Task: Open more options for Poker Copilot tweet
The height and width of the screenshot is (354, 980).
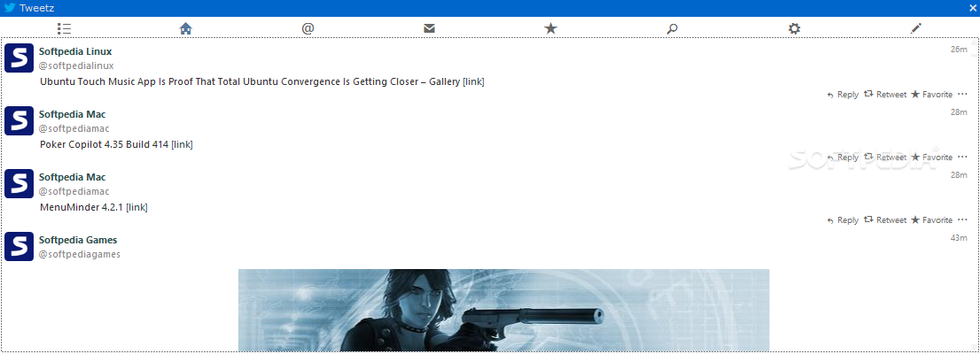Action: (962, 158)
